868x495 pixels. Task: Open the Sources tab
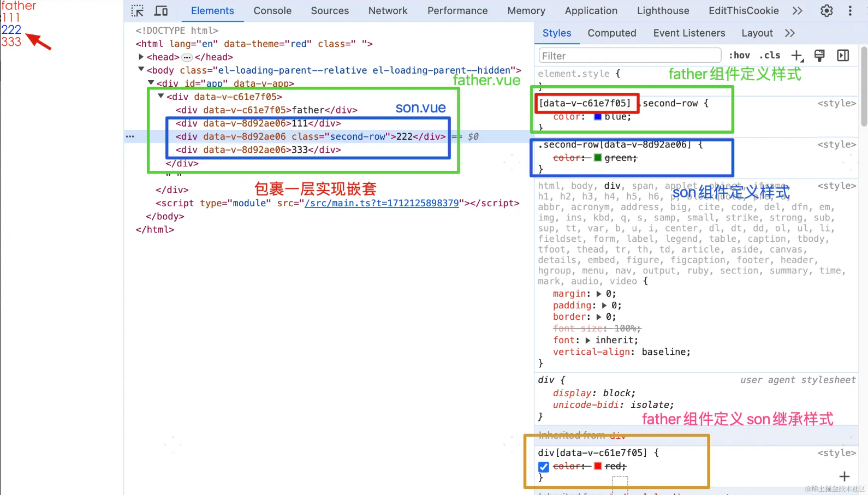point(330,11)
